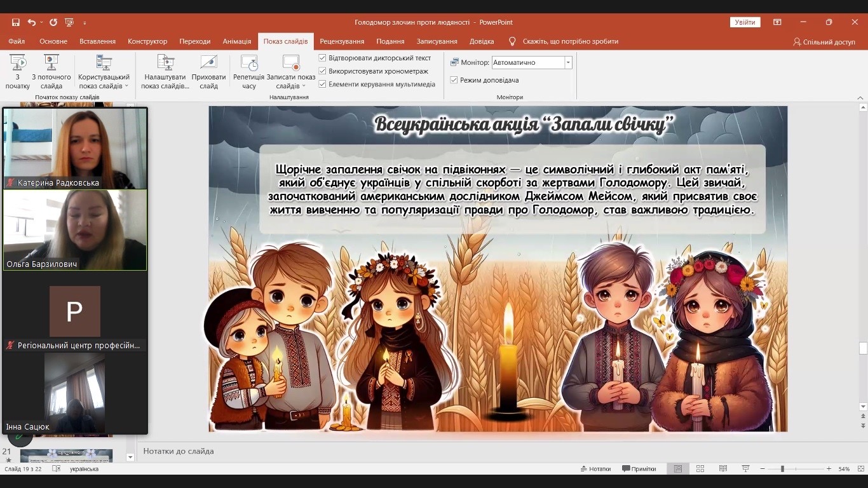
Task: Open Rehearse Timings (Репетиція часу)
Action: (x=248, y=63)
